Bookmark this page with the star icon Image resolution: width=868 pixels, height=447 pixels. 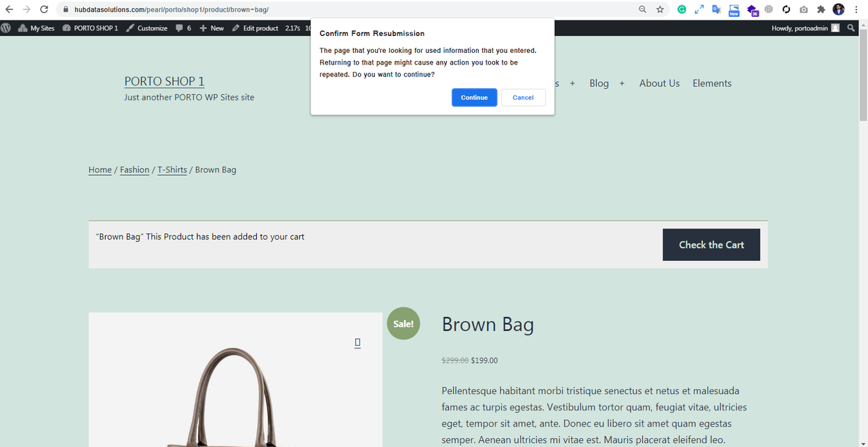660,9
